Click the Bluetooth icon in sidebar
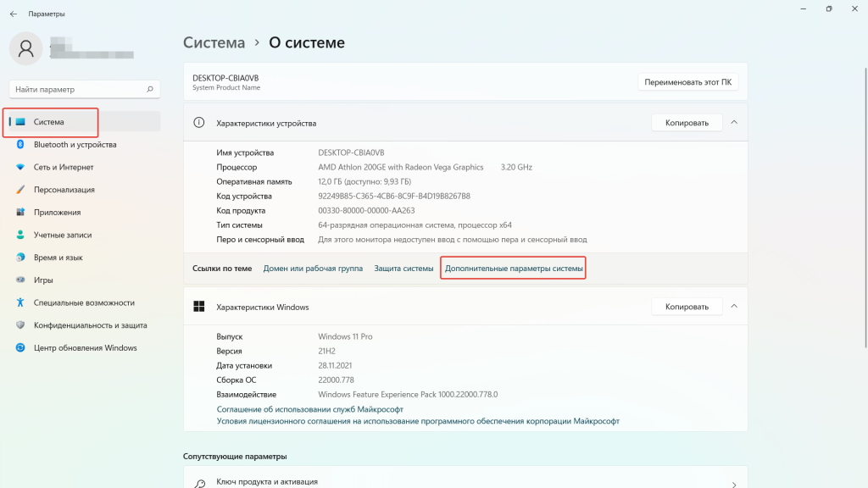Viewport: 868px width, 488px height. pyautogui.click(x=20, y=144)
